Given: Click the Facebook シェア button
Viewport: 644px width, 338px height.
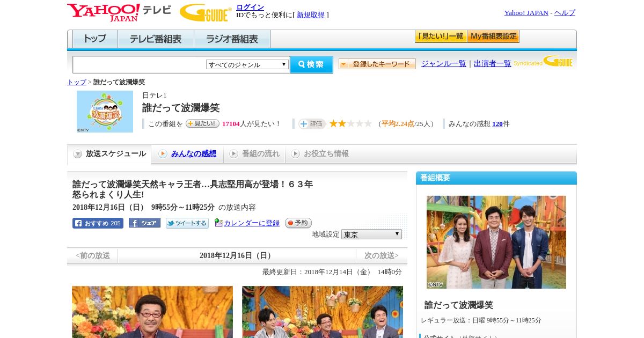Looking at the screenshot, I should (144, 223).
